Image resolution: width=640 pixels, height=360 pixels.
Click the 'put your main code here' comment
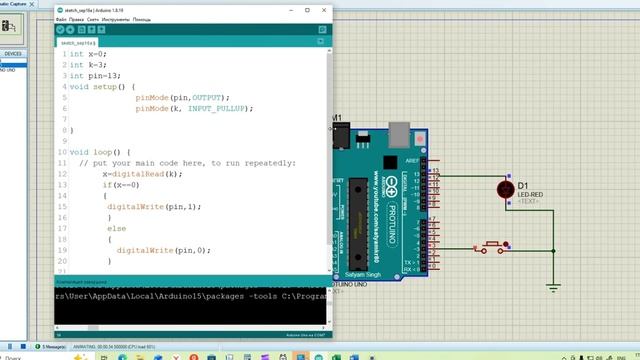click(187, 163)
